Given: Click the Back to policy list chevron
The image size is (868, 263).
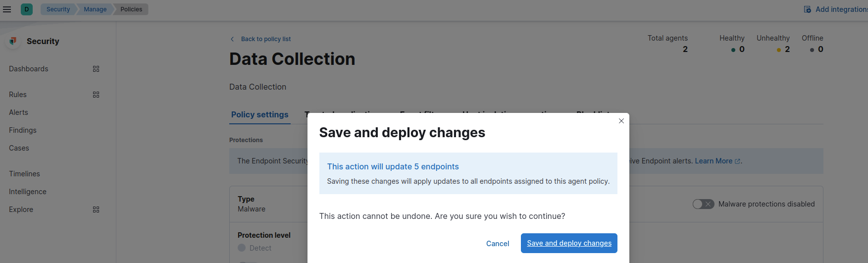Looking at the screenshot, I should (232, 39).
